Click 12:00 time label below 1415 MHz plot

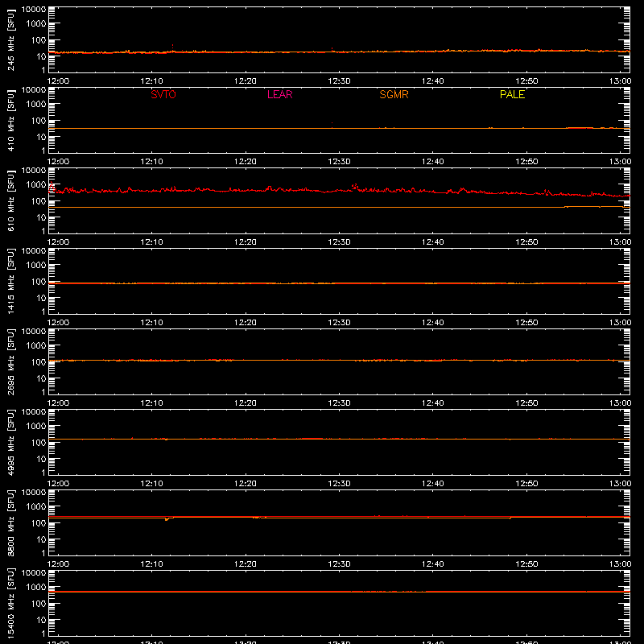(58, 323)
